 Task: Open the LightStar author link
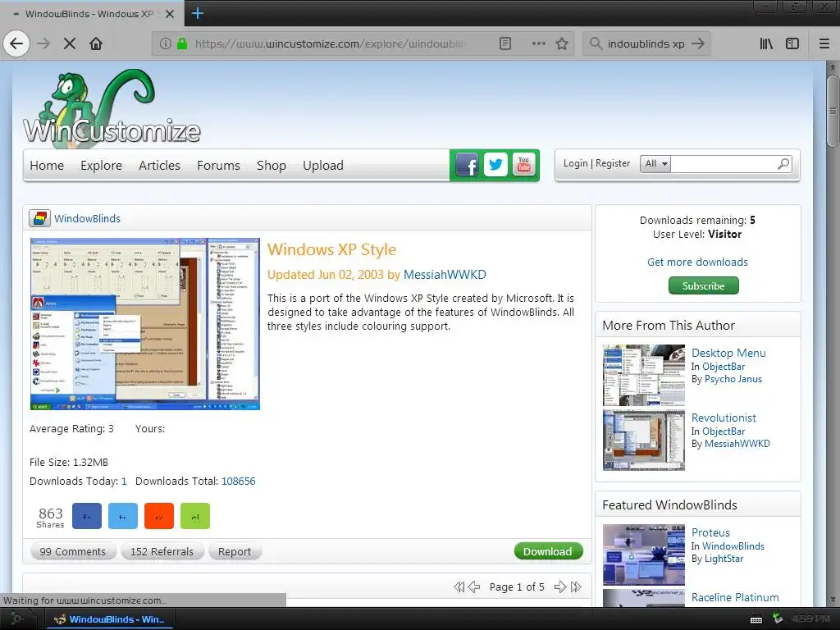click(724, 559)
